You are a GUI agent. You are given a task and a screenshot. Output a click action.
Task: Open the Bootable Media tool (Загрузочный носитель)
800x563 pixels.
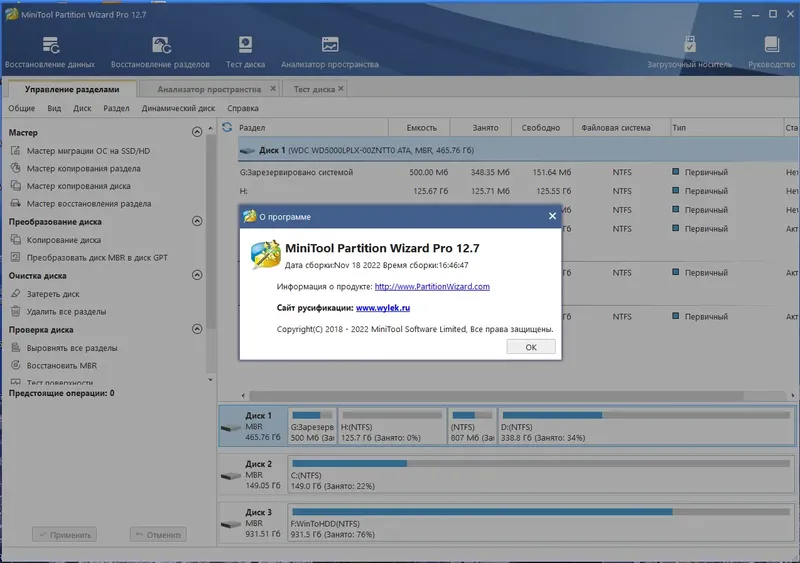coord(689,52)
